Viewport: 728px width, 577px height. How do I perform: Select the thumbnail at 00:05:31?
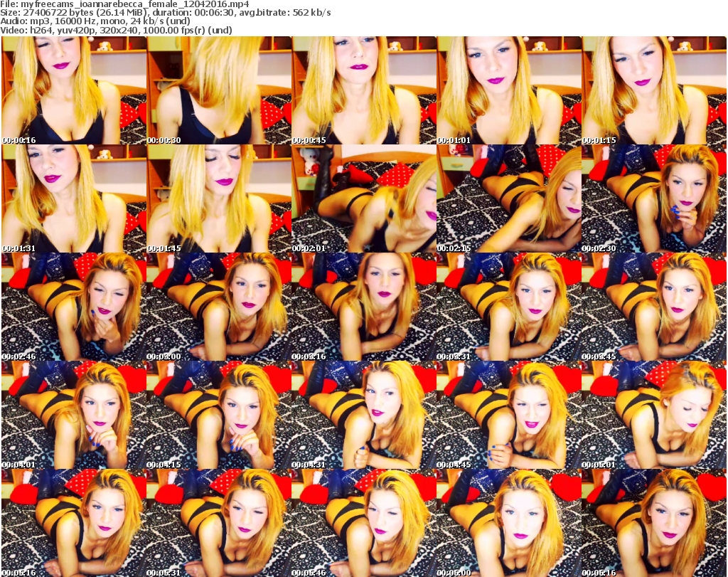219,523
